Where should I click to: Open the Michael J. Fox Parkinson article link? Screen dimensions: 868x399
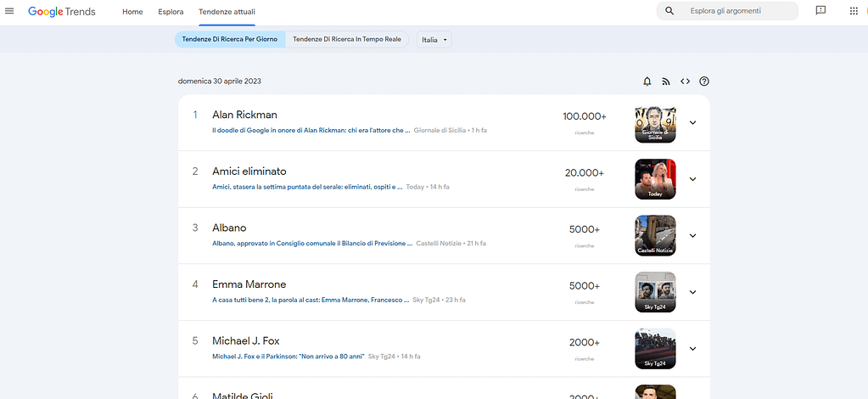[288, 356]
